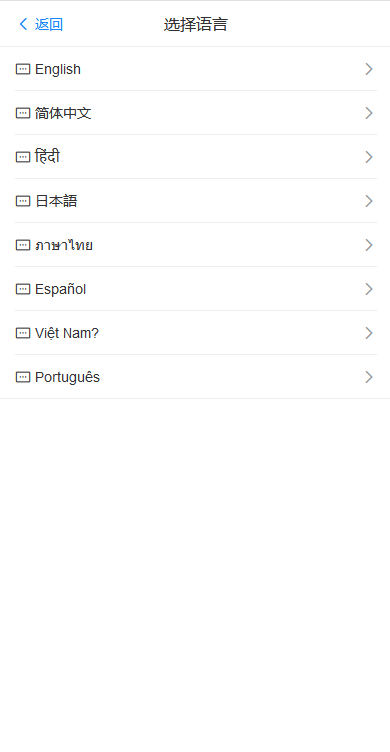Open the Español row chevron
This screenshot has width=390, height=752.
pos(368,289)
